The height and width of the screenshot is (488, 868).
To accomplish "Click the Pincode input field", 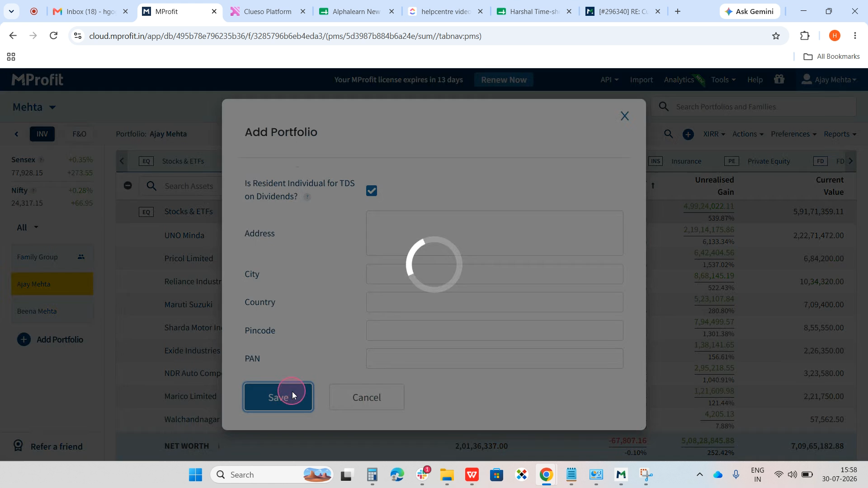I will (x=495, y=330).
